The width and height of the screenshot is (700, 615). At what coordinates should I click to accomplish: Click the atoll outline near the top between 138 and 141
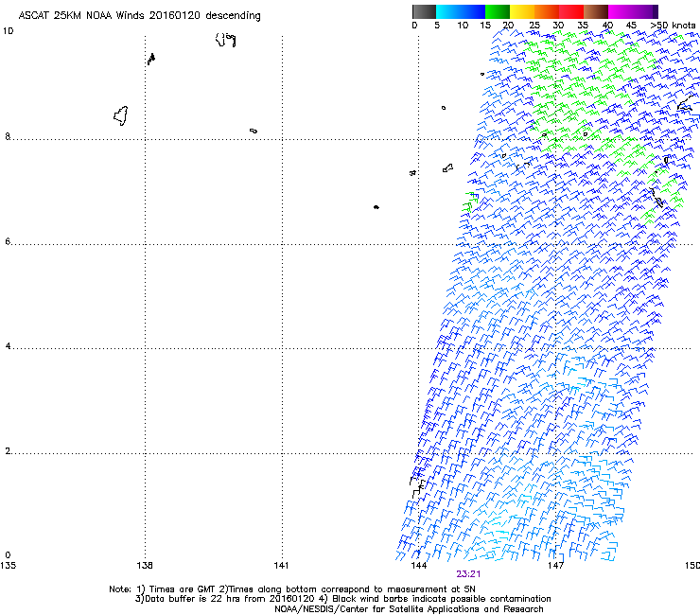225,40
